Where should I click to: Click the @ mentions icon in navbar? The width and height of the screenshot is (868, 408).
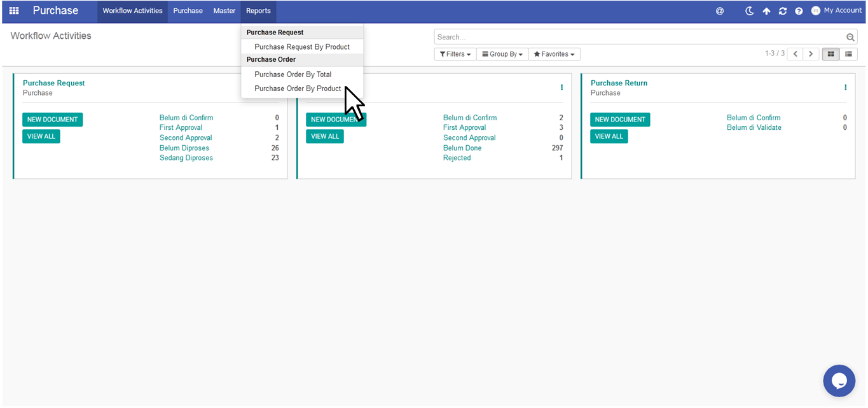(720, 11)
